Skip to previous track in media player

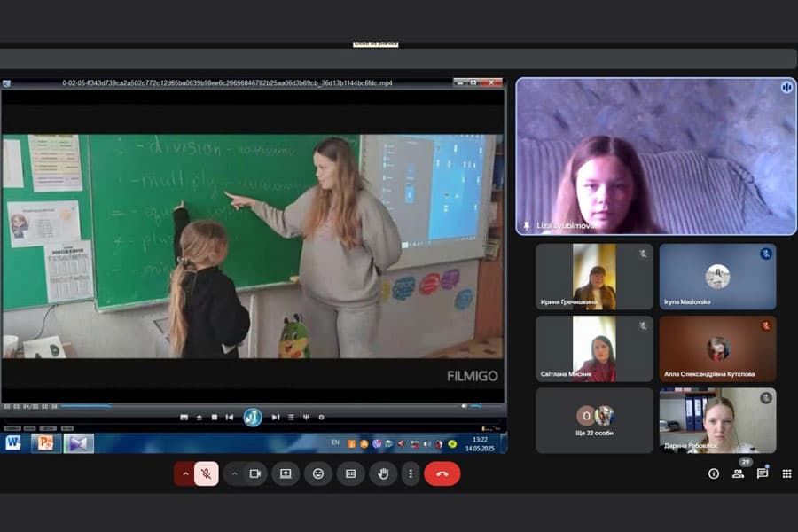click(x=230, y=417)
